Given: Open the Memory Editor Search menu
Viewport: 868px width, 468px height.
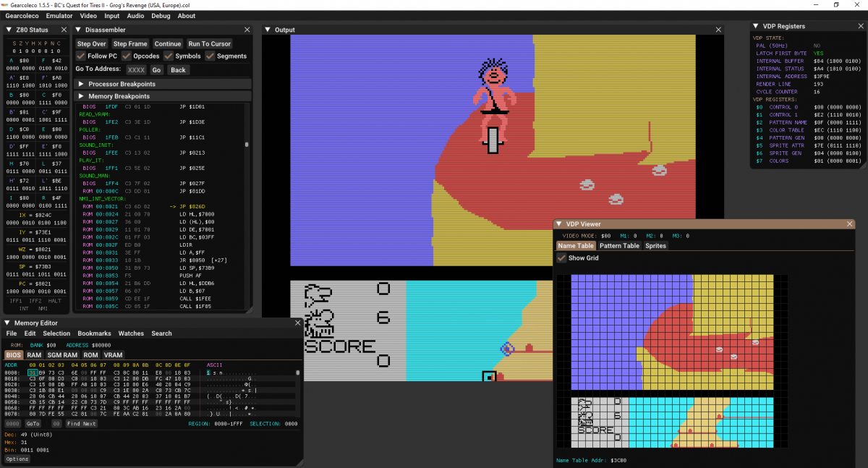Looking at the screenshot, I should point(161,333).
